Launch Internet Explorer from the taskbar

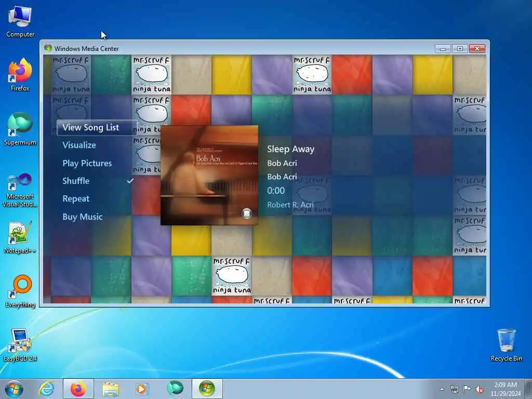coord(46,389)
